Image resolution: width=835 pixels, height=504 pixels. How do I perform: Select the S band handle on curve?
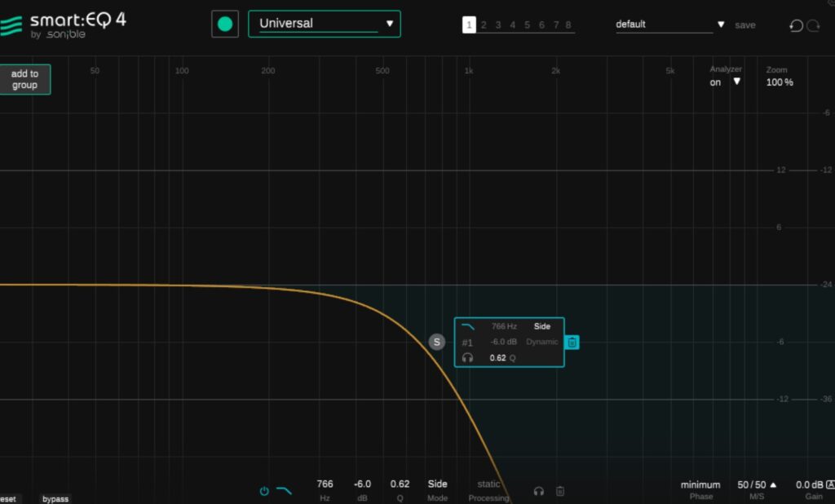(x=436, y=342)
